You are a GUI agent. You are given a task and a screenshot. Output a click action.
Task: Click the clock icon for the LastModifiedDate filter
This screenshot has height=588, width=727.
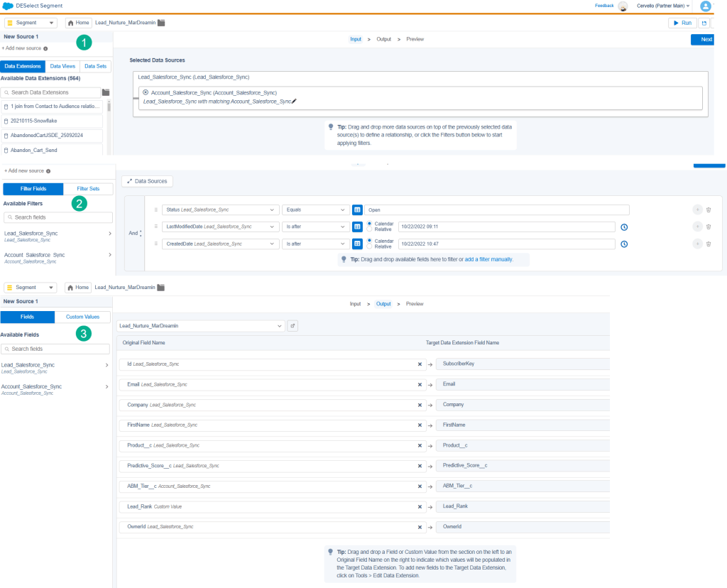(x=624, y=227)
